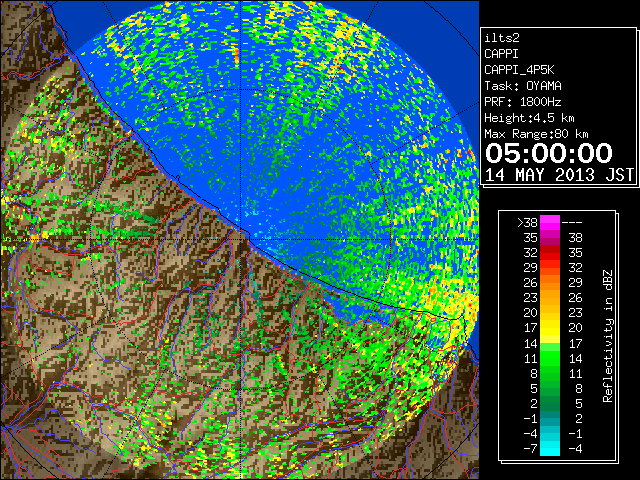Viewport: 640px width, 480px height.
Task: Click the 'PRF: 1800Hz' line
Action: [x=523, y=102]
